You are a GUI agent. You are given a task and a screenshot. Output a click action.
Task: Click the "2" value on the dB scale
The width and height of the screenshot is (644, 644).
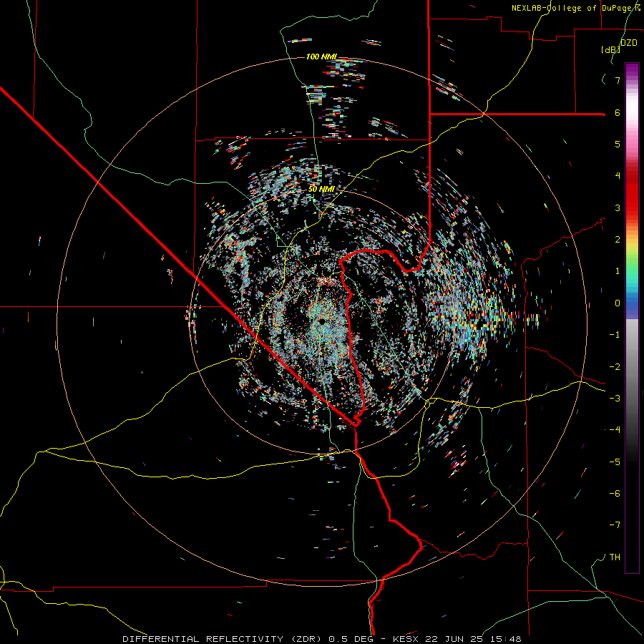[618, 240]
